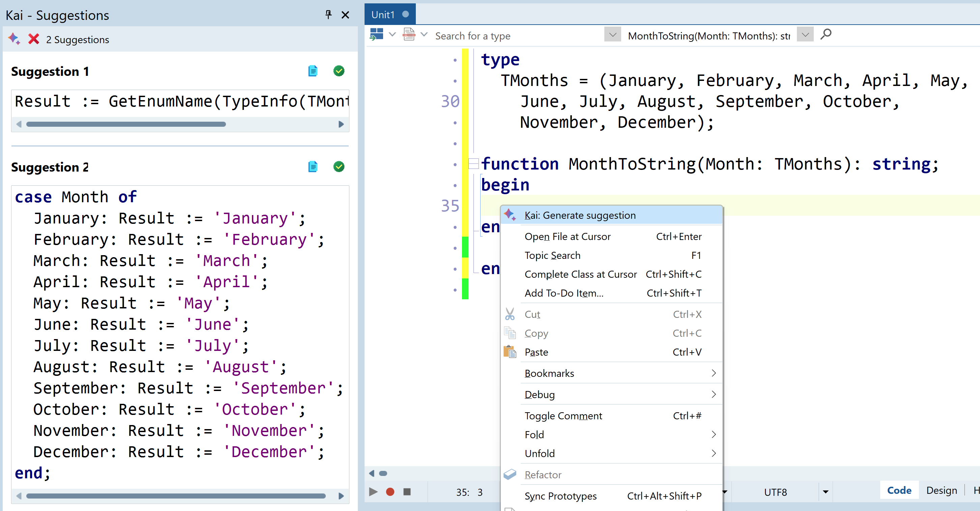Choose 'Complete Class at Cursor' menu entry
The height and width of the screenshot is (511, 980).
click(x=612, y=274)
